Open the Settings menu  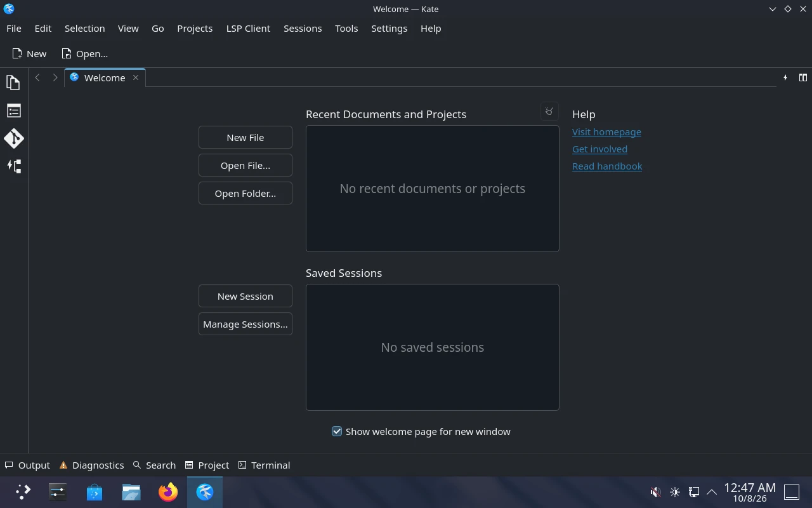click(389, 29)
